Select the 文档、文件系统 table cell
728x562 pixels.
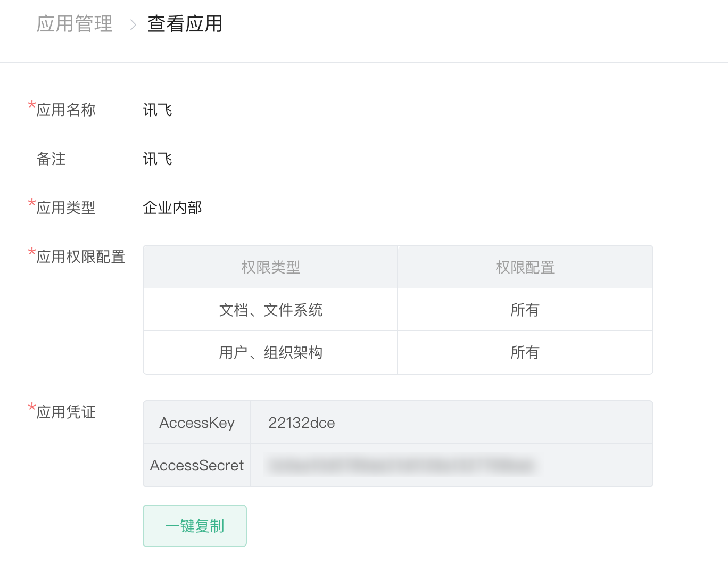(x=270, y=310)
